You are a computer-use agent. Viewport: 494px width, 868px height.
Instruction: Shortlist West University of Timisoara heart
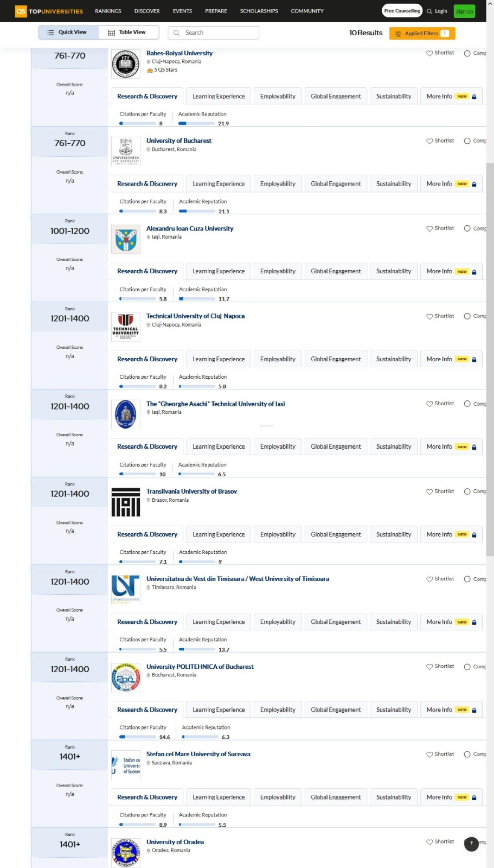pyautogui.click(x=429, y=579)
